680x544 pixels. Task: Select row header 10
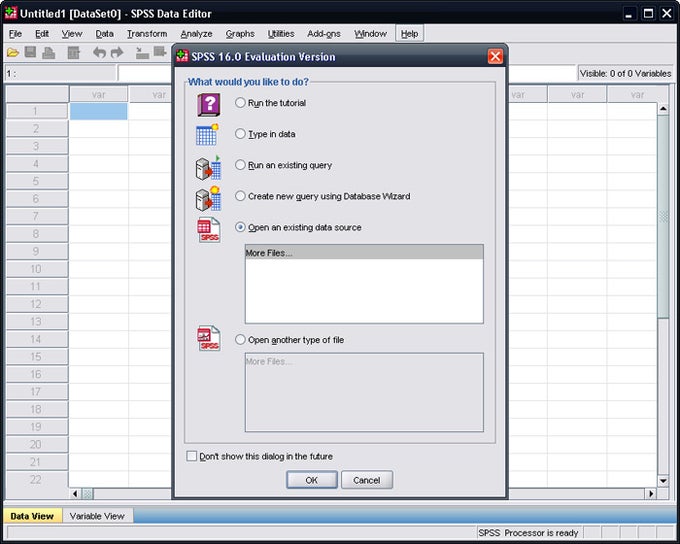pos(36,269)
